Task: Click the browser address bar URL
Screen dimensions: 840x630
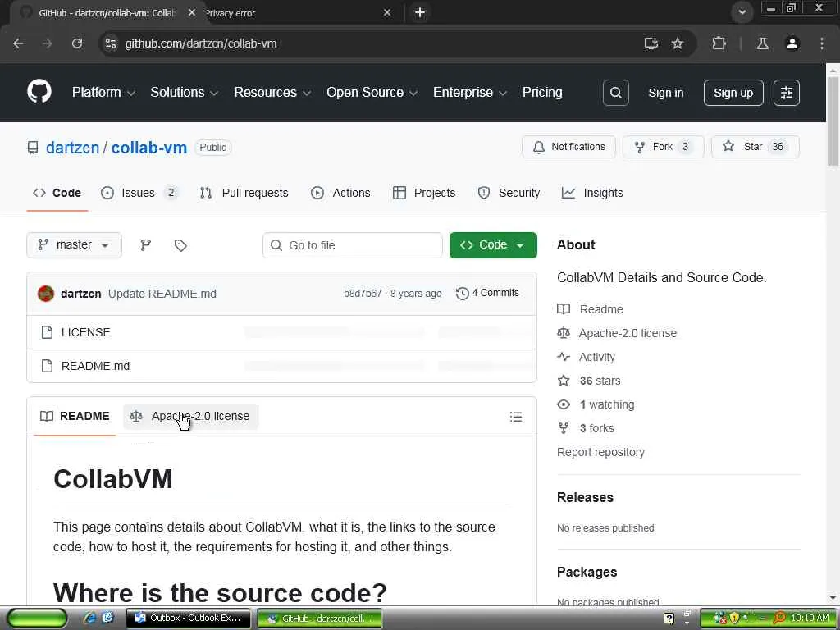Action: 201,43
